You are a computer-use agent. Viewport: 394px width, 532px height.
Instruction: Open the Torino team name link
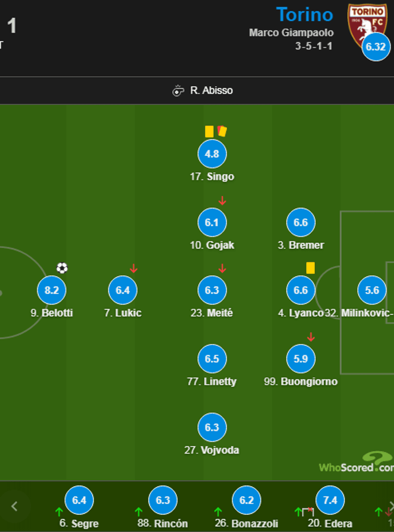[304, 15]
